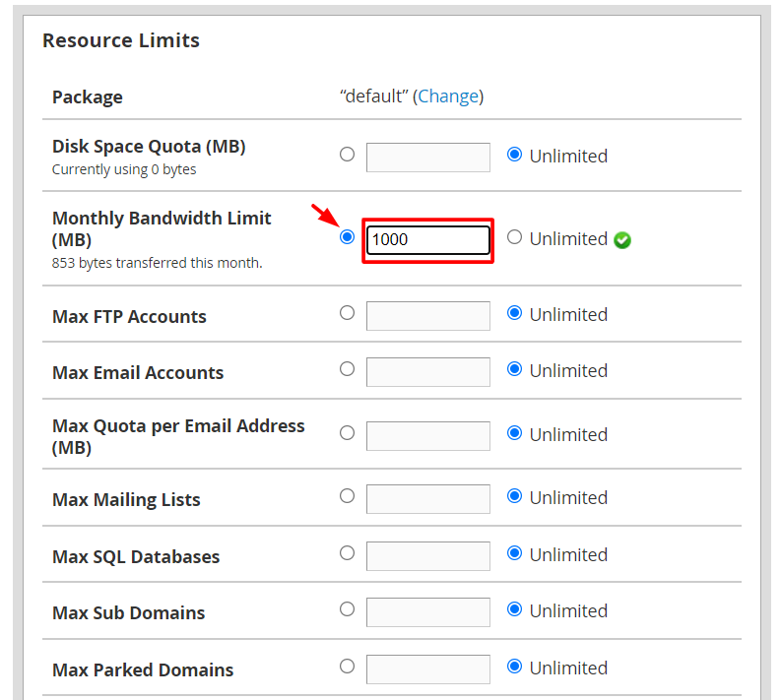Image resolution: width=781 pixels, height=700 pixels.
Task: Enable custom Max Quota per Email Address
Action: pyautogui.click(x=347, y=433)
